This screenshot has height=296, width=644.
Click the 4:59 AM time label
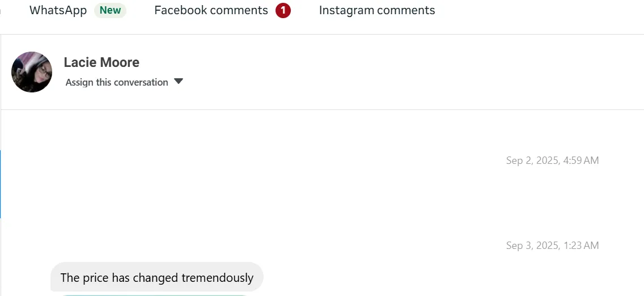click(x=581, y=160)
